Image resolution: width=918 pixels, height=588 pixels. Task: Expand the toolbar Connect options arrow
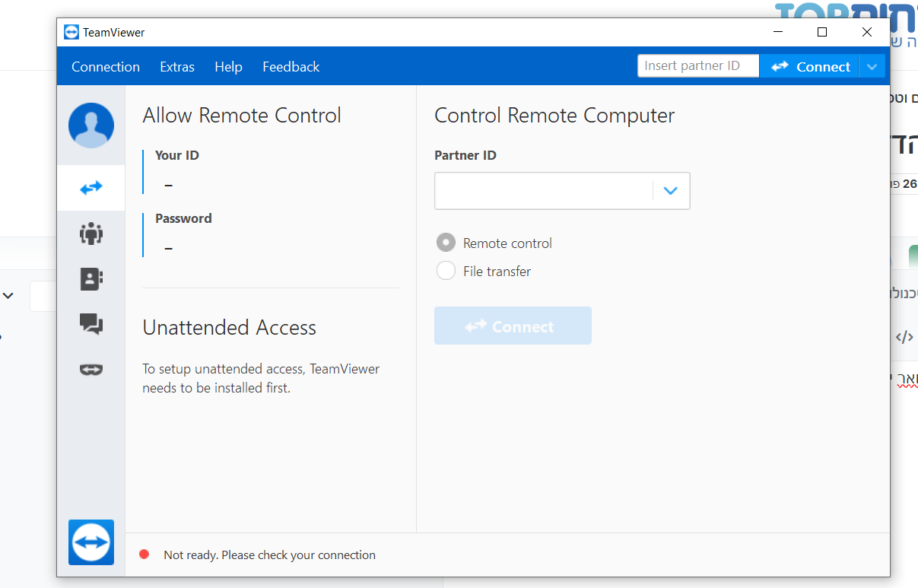(872, 67)
